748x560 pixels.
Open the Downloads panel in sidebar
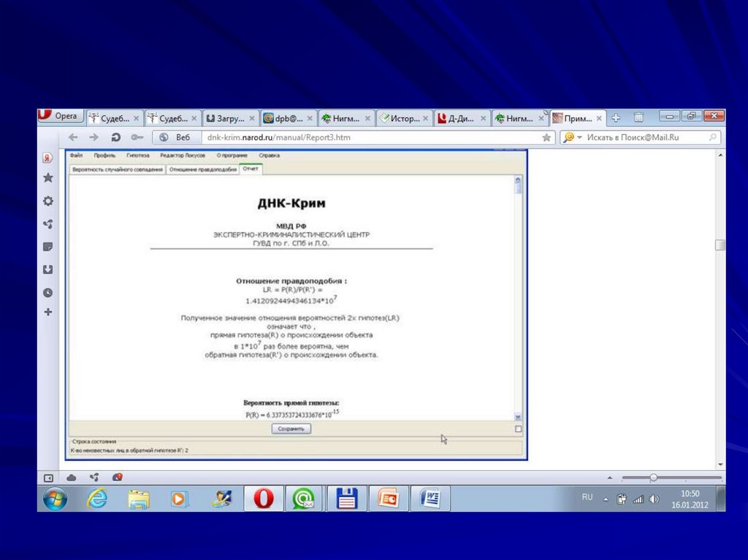coord(48,269)
